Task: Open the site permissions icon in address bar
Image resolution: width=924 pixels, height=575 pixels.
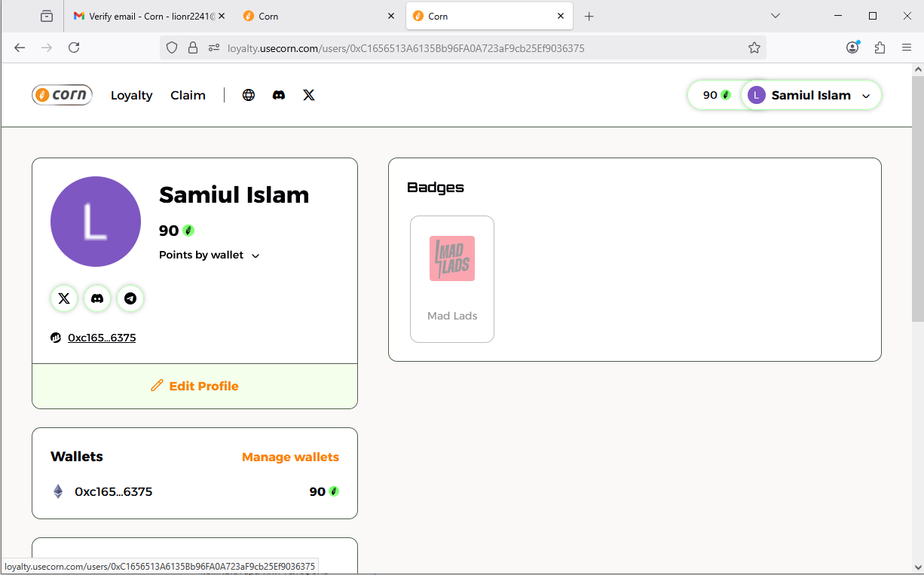Action: click(214, 48)
